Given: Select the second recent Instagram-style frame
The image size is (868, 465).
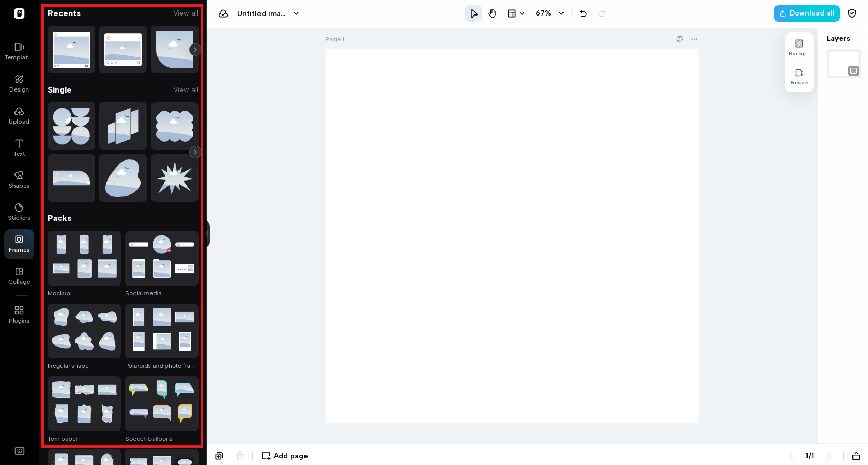Looking at the screenshot, I should tap(123, 50).
